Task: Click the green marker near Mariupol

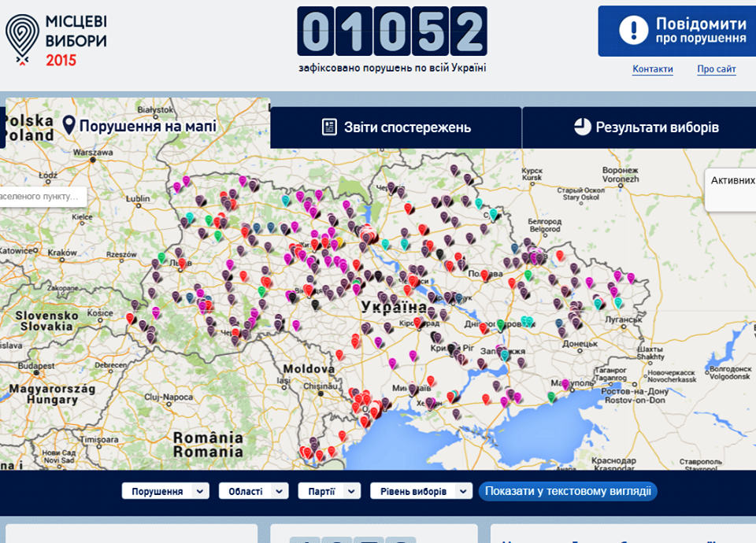Action: 551,397
